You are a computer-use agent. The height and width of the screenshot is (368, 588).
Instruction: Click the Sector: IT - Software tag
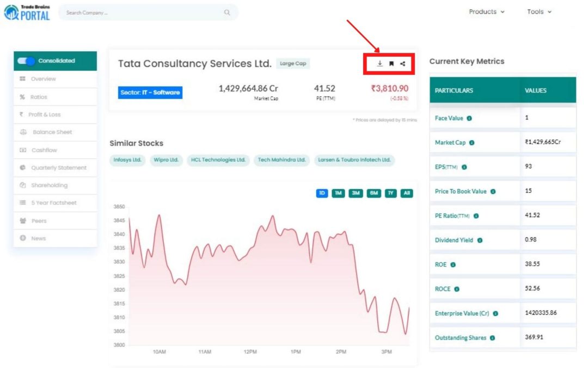click(150, 92)
